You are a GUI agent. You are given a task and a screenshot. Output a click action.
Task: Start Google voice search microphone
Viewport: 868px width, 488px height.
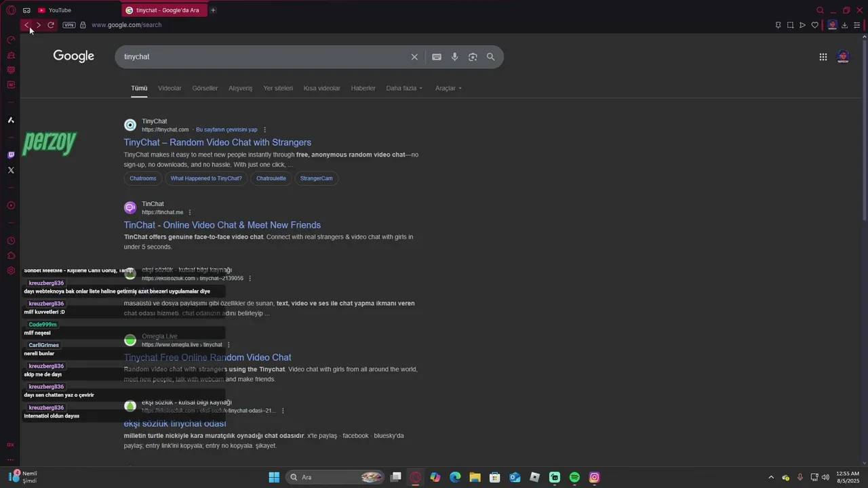tap(455, 57)
